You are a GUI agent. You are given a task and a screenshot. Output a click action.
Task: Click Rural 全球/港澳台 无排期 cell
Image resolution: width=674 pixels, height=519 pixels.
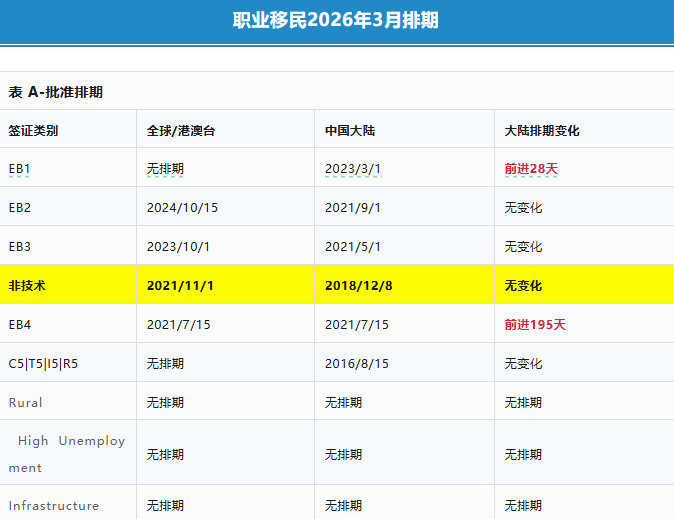[165, 402]
